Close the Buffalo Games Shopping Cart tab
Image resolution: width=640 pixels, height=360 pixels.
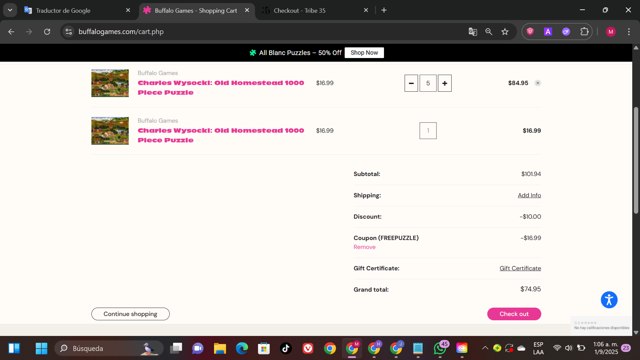(x=247, y=10)
